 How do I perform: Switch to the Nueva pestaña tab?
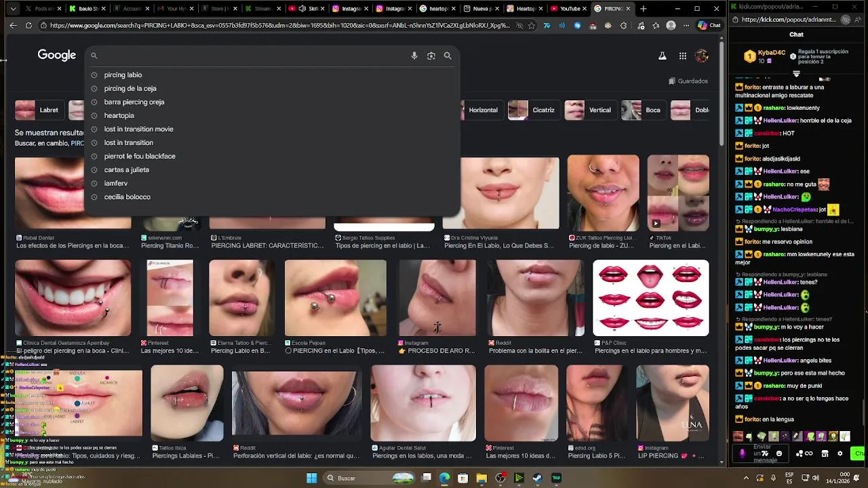point(481,9)
